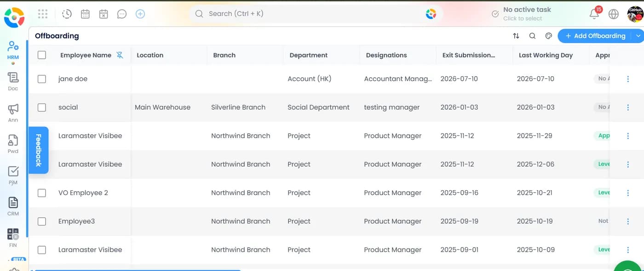Open notifications bell with 15 badge
644x271 pixels.
pos(594,14)
